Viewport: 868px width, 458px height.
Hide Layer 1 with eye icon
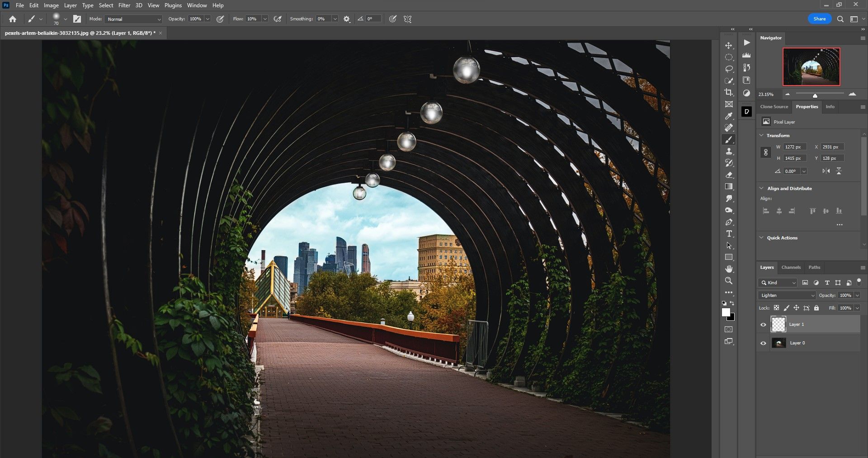(763, 324)
